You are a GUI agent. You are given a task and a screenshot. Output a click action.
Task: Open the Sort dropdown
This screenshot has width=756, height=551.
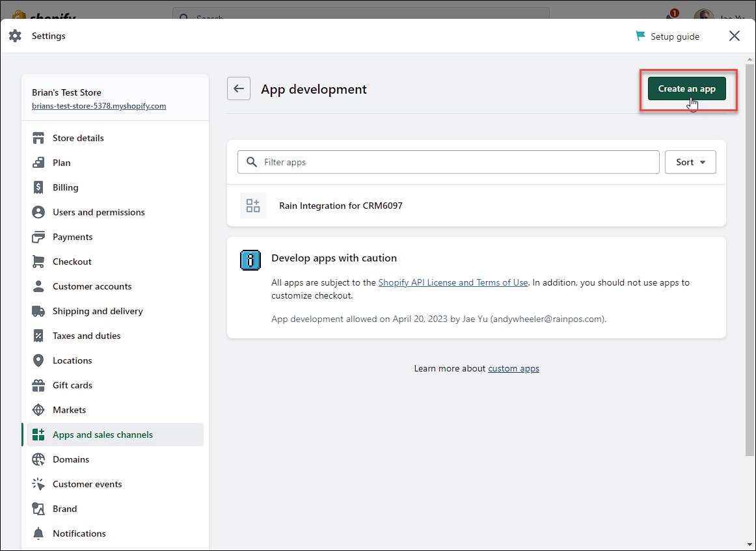coord(690,162)
